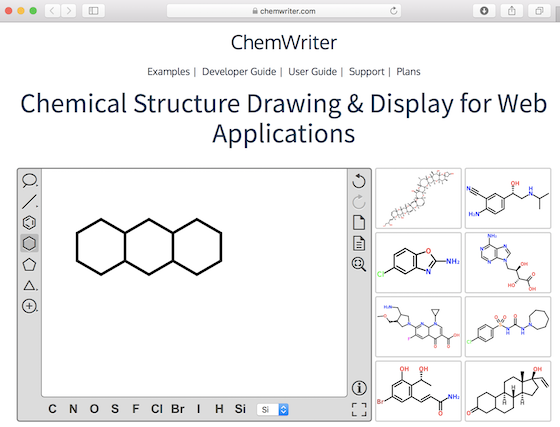Toggle fullscreen editor mode
Image resolution: width=560 pixels, height=427 pixels.
[359, 410]
